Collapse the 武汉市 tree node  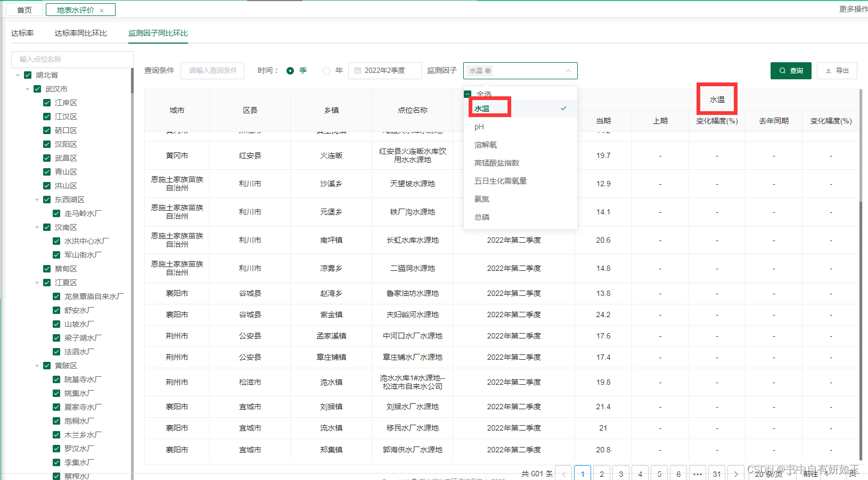pos(28,89)
